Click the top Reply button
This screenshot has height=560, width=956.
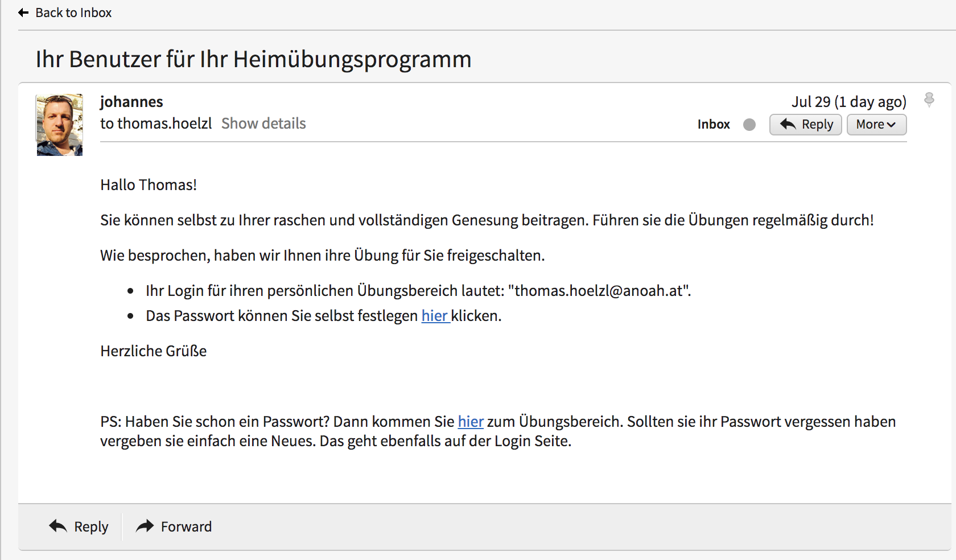pos(805,125)
